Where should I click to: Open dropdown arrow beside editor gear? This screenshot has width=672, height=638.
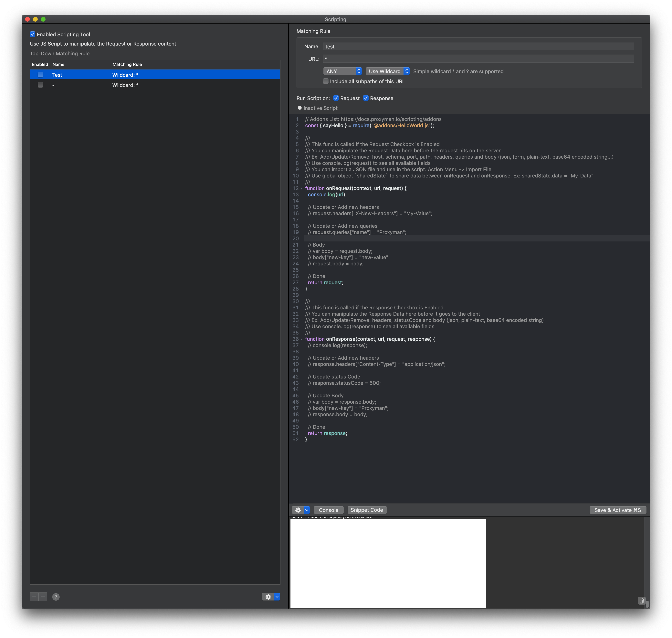[x=307, y=510]
